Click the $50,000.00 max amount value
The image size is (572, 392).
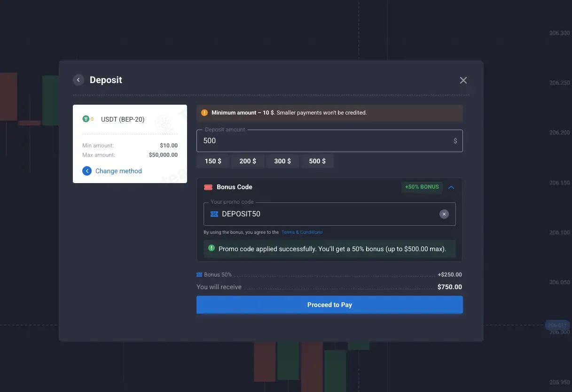pyautogui.click(x=163, y=155)
